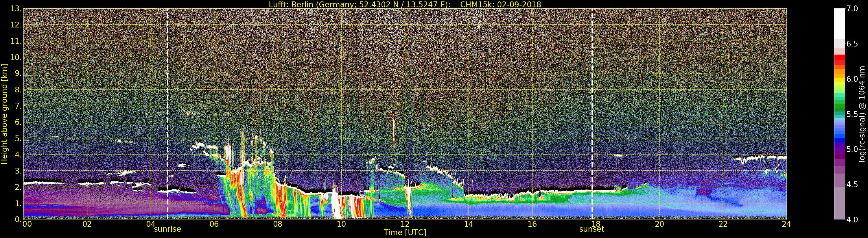868x238 pixels.
Task: Click the "Time [UTC]" axis label
Action: (x=405, y=233)
